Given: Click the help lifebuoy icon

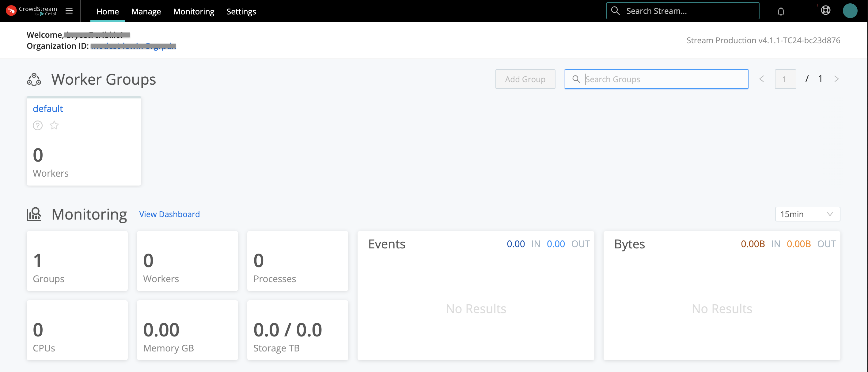Looking at the screenshot, I should [x=825, y=10].
